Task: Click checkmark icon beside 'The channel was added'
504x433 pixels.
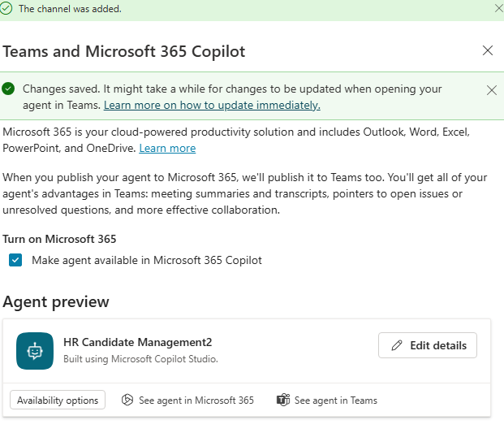Action: (7, 8)
